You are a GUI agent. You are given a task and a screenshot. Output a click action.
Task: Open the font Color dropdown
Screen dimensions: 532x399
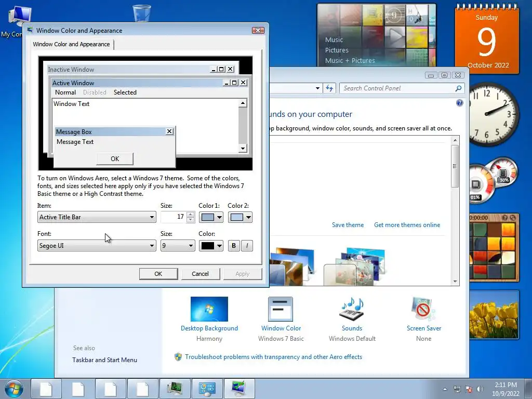tap(220, 246)
